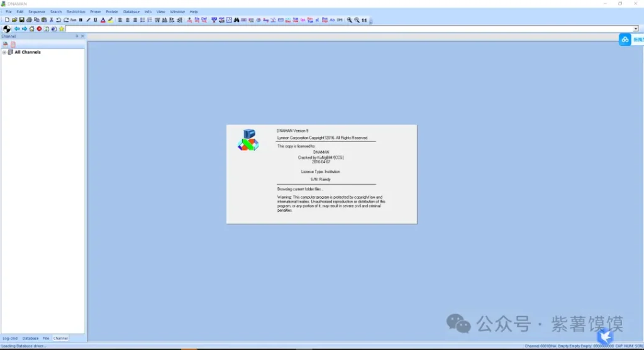Click the red text color button

103,20
